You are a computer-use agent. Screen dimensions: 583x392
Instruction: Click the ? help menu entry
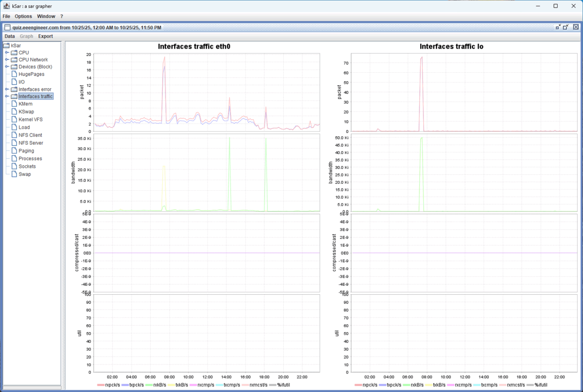(x=61, y=16)
